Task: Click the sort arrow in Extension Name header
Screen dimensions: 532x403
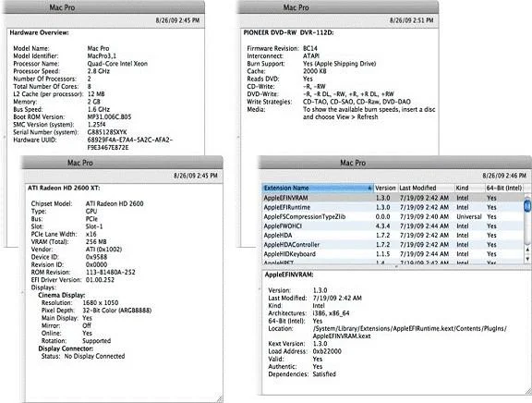Action: pyautogui.click(x=369, y=188)
